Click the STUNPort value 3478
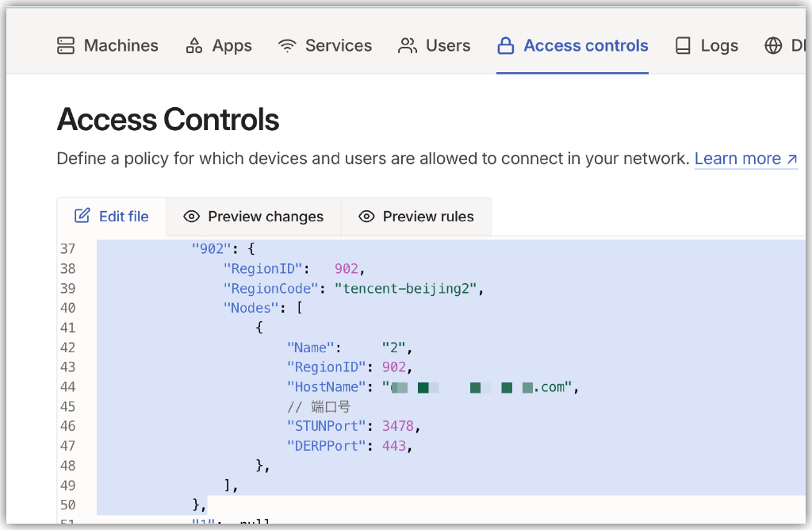 click(x=397, y=426)
